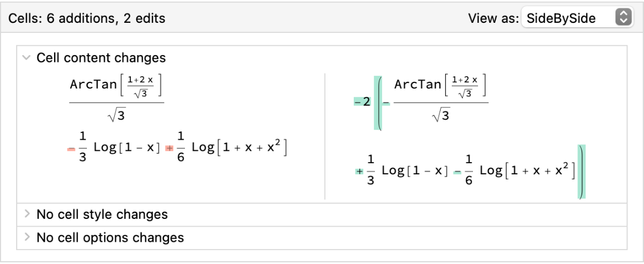Expand the No cell options changes section
This screenshot has height=264, width=644.
pyautogui.click(x=26, y=237)
